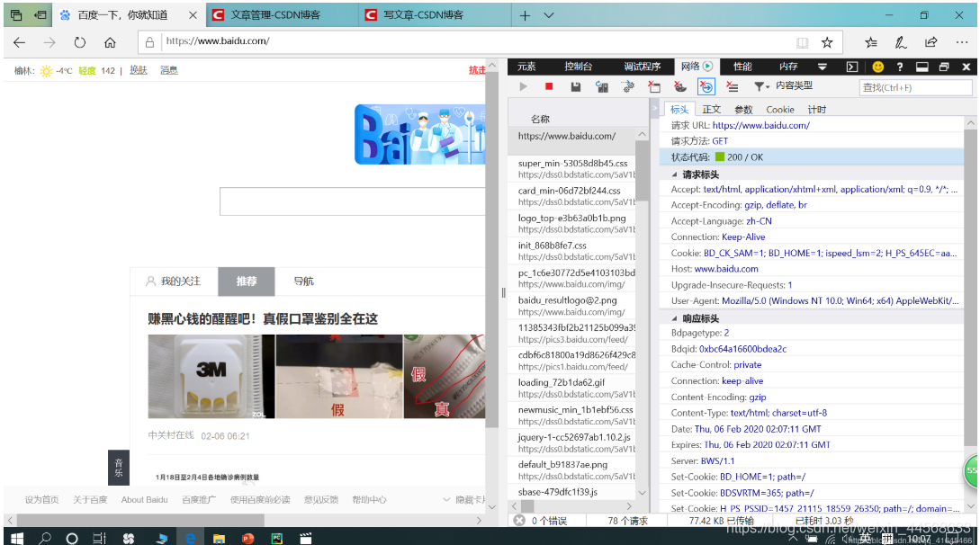Share this page icon
980x545 pixels.
click(931, 42)
